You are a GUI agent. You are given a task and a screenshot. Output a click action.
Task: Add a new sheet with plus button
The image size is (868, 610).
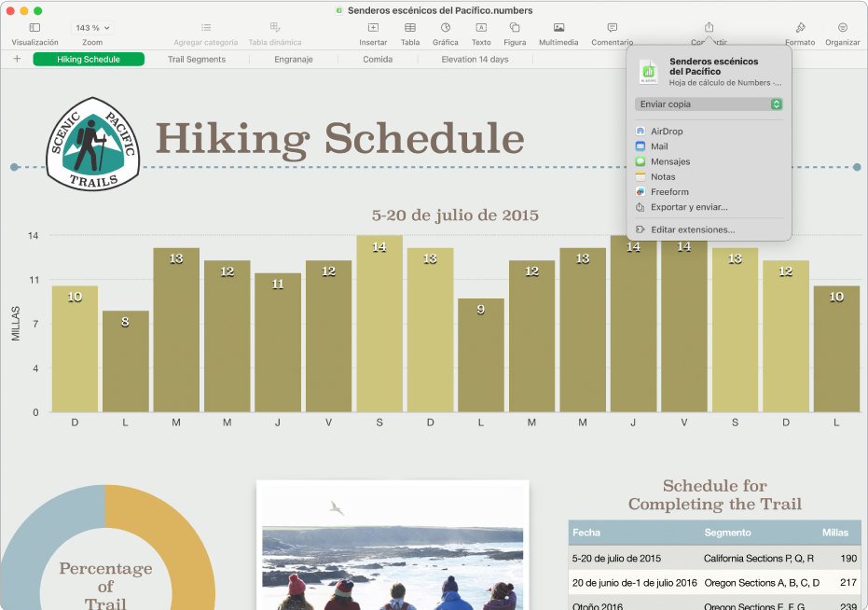coord(17,59)
